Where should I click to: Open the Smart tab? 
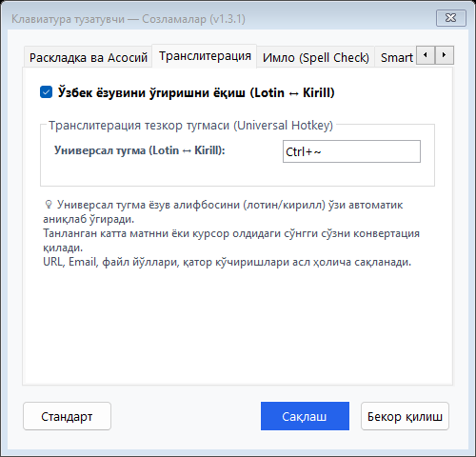[396, 58]
